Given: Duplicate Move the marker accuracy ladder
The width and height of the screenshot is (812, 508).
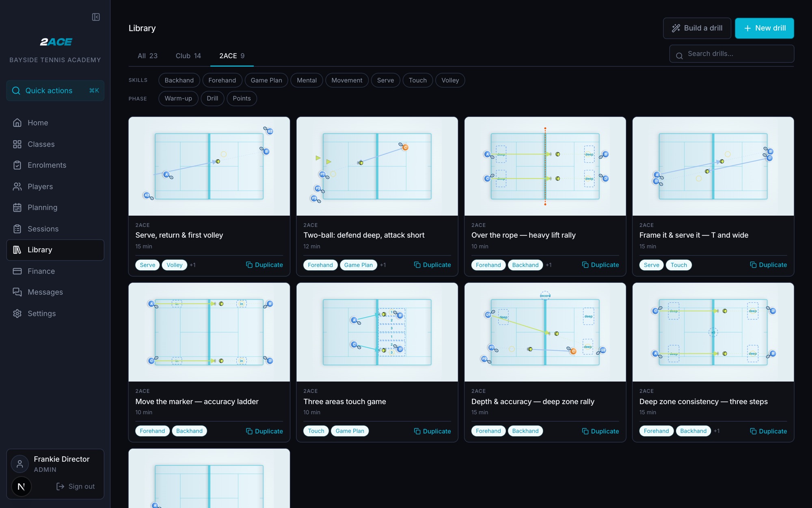Looking at the screenshot, I should [x=264, y=431].
